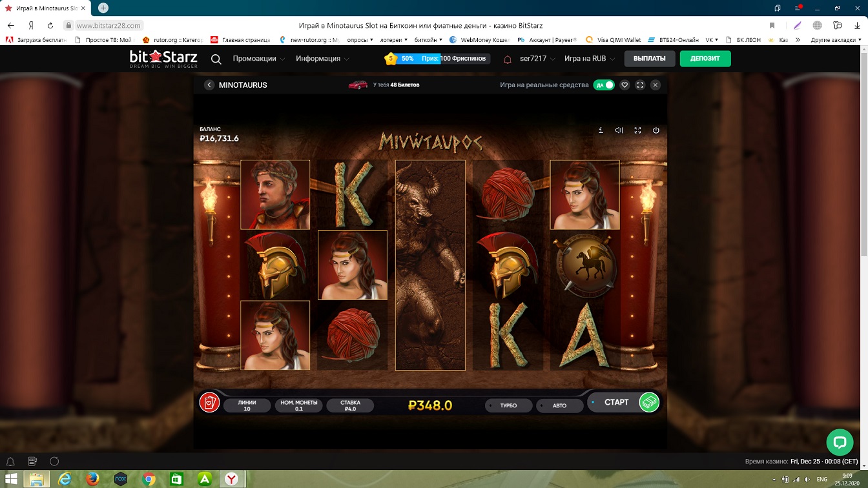Viewport: 868px width, 488px height.
Task: Open the WebMoney Кошелёк bookmark
Action: point(480,40)
